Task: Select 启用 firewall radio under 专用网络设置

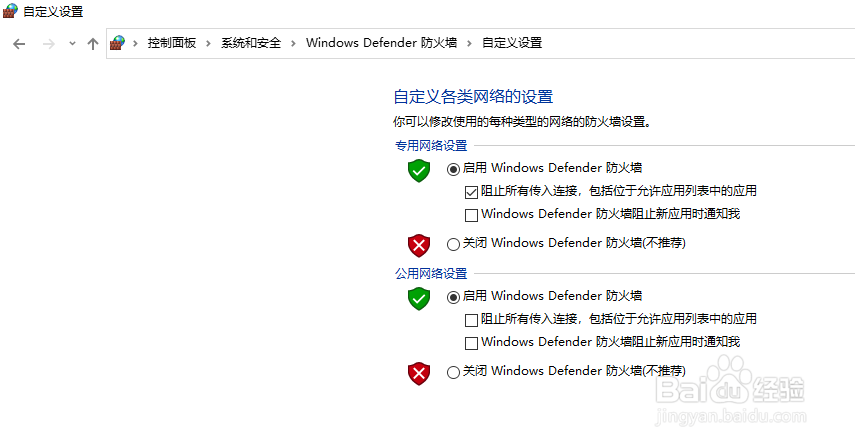Action: coord(453,170)
